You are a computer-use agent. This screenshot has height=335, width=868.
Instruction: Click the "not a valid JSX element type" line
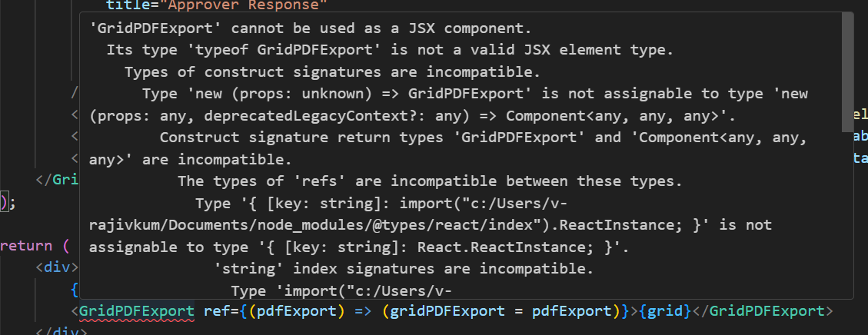(390, 51)
